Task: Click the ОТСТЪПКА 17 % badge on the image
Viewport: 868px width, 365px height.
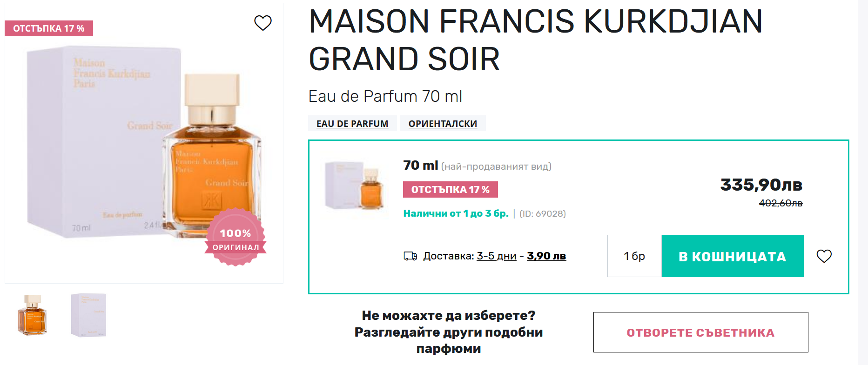Action: tap(49, 28)
